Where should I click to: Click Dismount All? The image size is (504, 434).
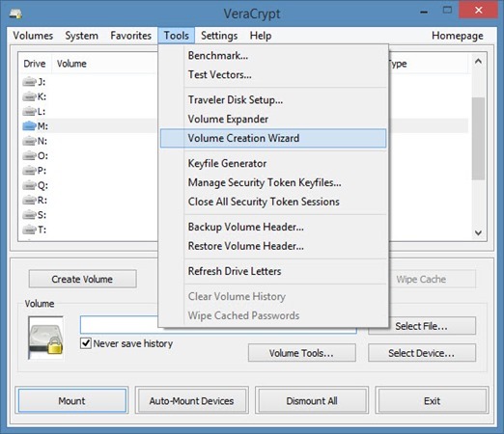pyautogui.click(x=312, y=400)
